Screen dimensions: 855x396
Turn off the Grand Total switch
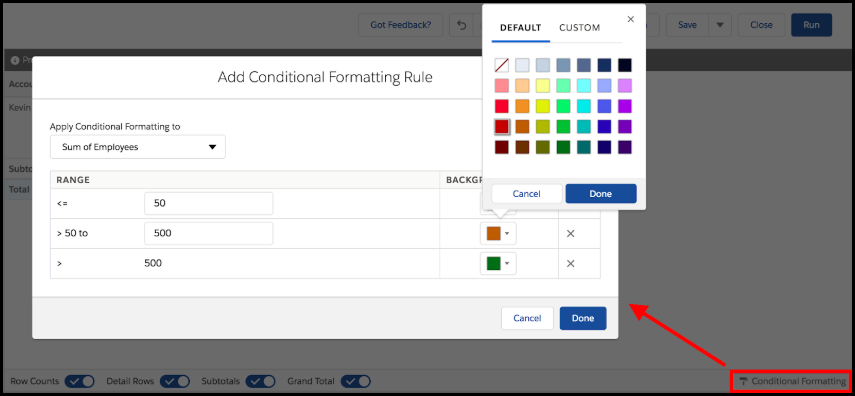click(x=356, y=381)
